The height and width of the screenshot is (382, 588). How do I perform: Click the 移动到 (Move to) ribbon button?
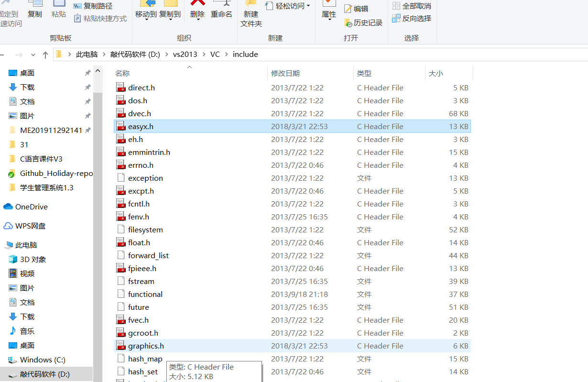[146, 10]
